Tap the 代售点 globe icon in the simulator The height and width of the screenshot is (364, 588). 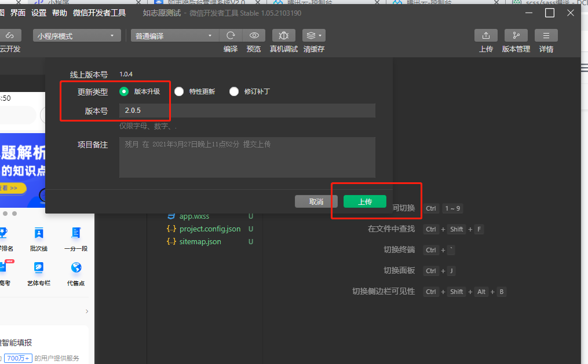[x=76, y=268]
